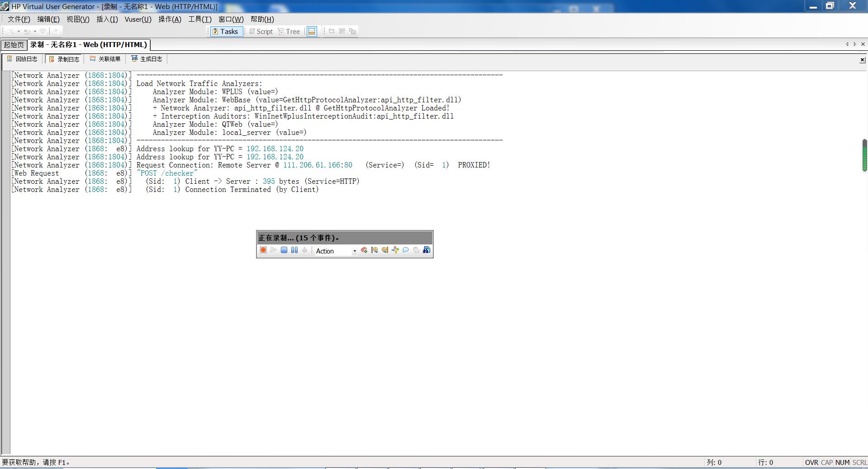Click the greyed-out Play button in recording bar
Image resolution: width=868 pixels, height=469 pixels.
pyautogui.click(x=274, y=250)
